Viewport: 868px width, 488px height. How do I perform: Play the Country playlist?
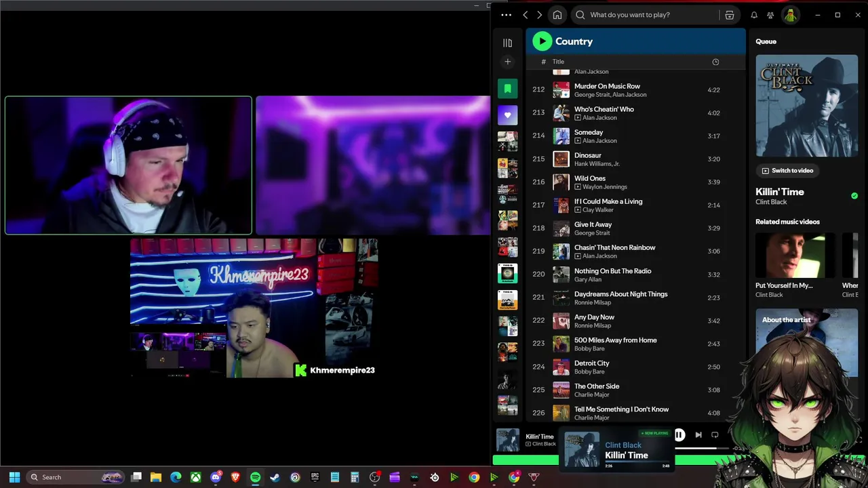542,41
